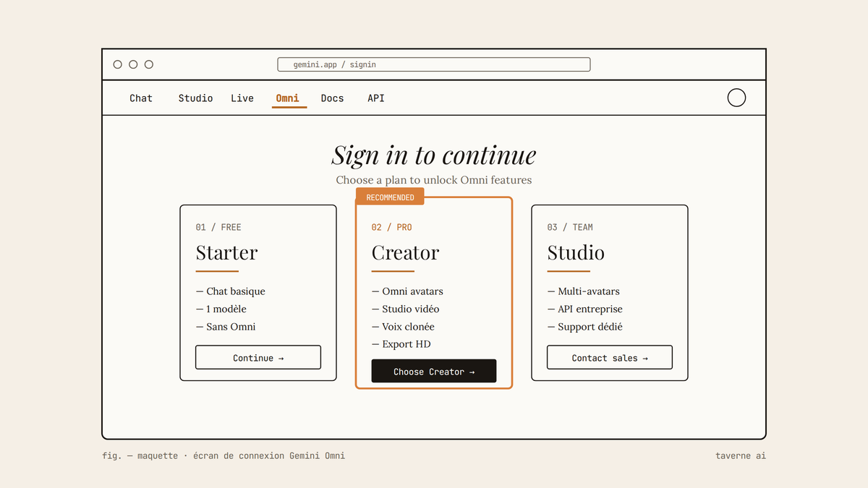Click the "Export HD" feature line
Viewport: 868px width, 488px height.
(x=401, y=344)
